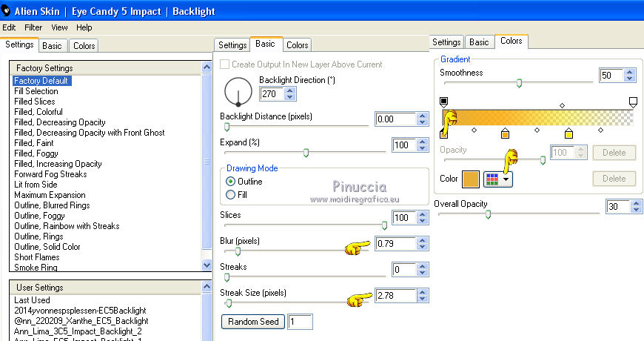Click the gradient preview bar
The height and width of the screenshot is (341, 644).
coord(537,118)
